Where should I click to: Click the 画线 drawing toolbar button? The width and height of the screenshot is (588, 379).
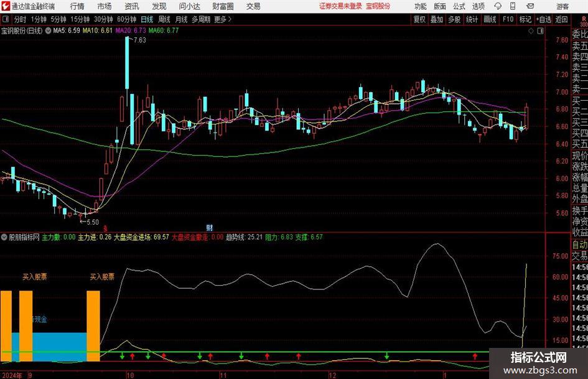pyautogui.click(x=490, y=19)
